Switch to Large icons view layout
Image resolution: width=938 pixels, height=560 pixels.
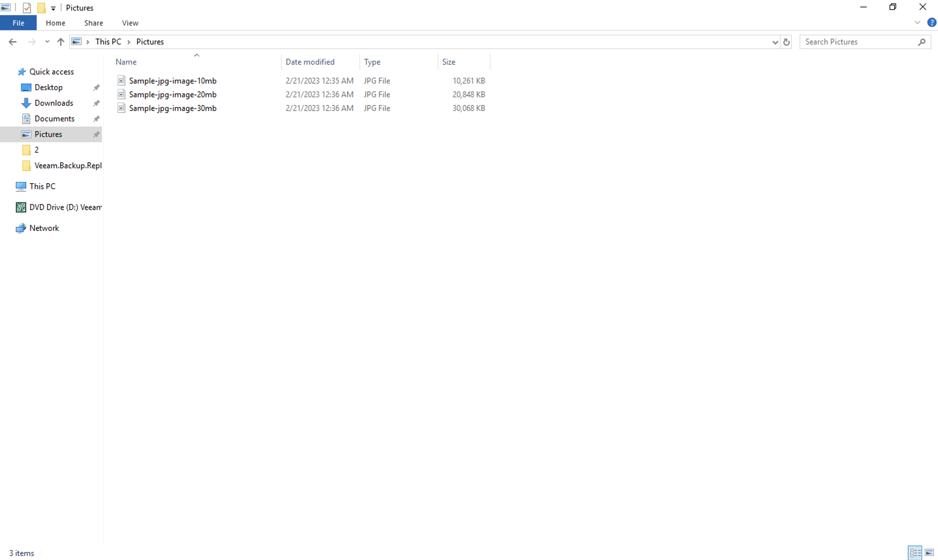pos(929,553)
